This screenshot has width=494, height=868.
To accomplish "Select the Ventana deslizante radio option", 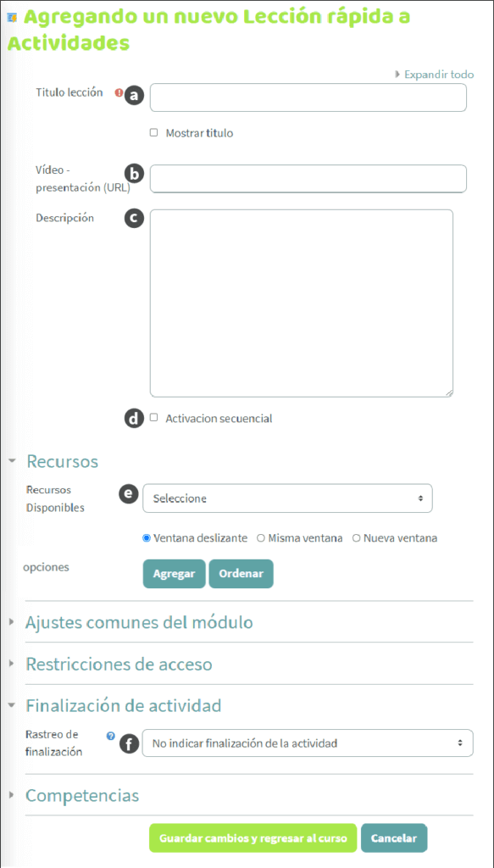I will tap(147, 538).
